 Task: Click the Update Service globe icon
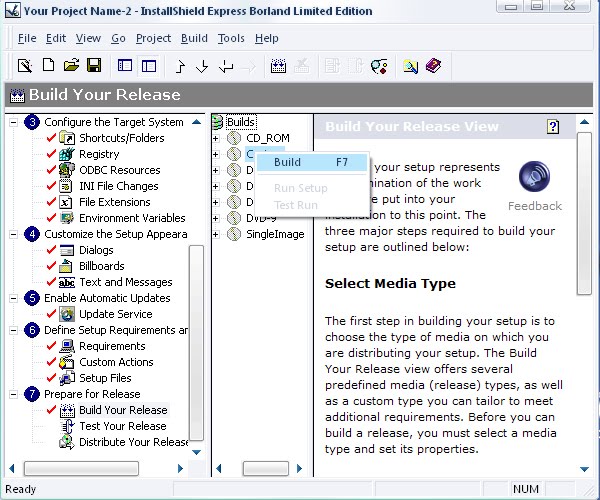coord(67,314)
